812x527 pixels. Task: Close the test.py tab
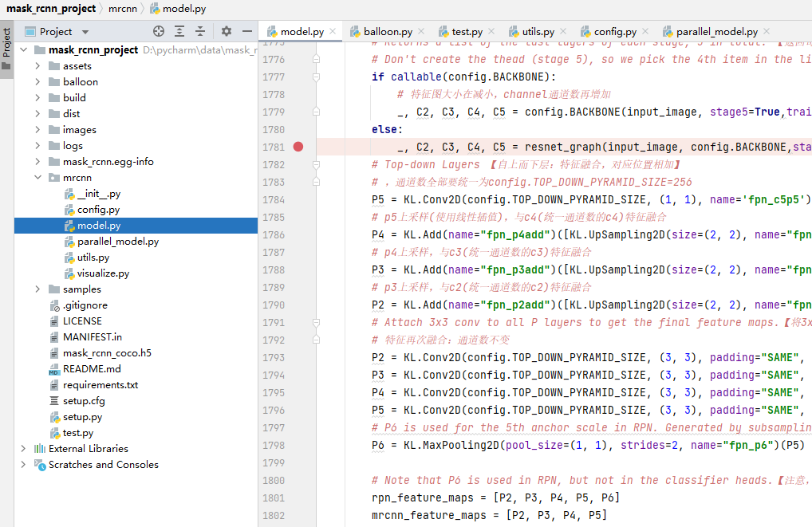pos(491,32)
